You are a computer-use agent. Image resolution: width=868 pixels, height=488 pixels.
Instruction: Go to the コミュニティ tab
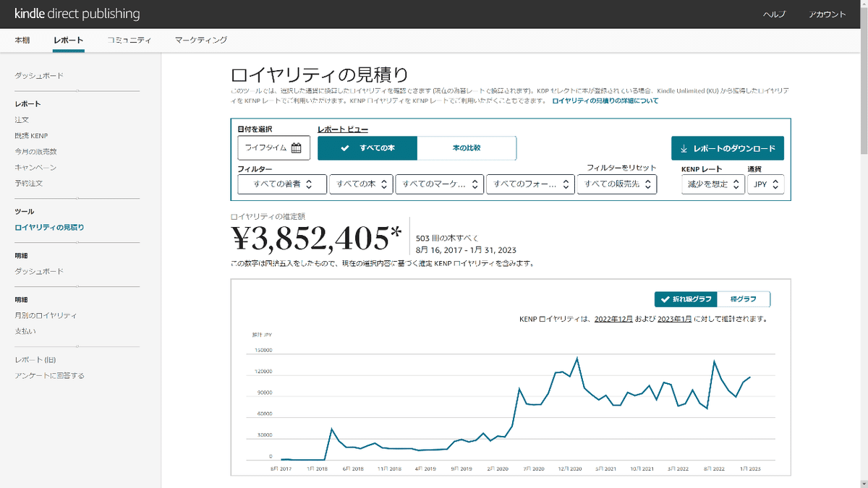(129, 40)
